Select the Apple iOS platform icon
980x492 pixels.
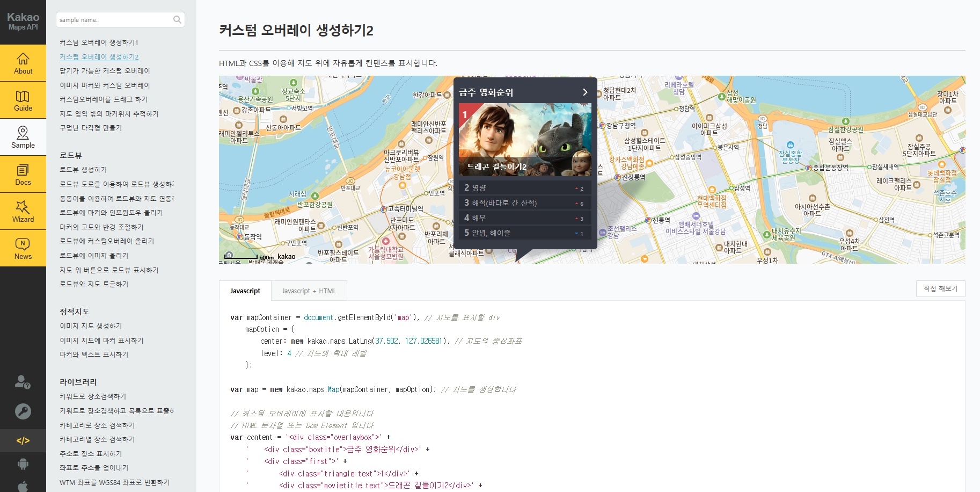tap(23, 486)
